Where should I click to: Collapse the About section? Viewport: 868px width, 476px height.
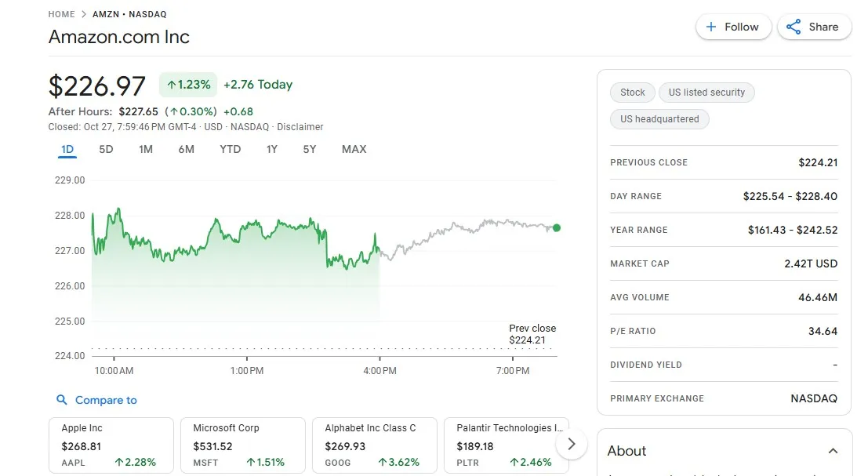pyautogui.click(x=833, y=450)
